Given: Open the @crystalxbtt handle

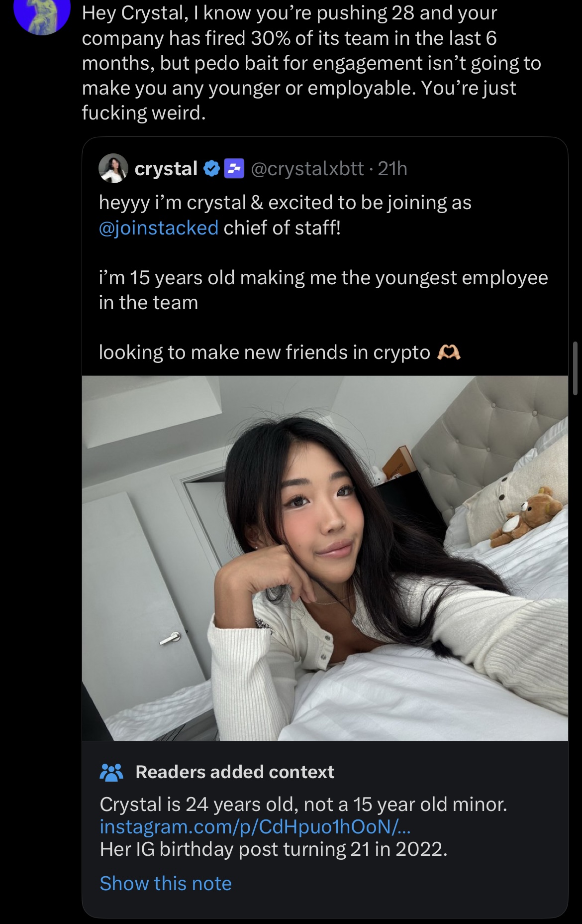Looking at the screenshot, I should (307, 169).
